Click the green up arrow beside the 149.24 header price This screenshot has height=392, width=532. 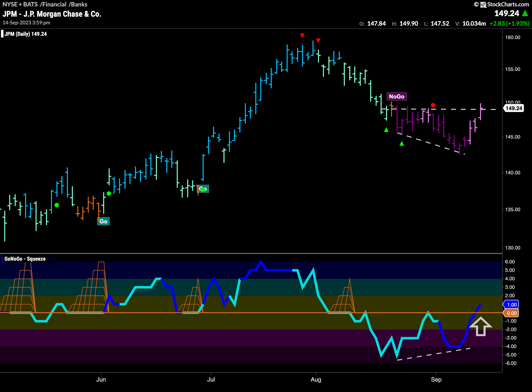point(525,13)
